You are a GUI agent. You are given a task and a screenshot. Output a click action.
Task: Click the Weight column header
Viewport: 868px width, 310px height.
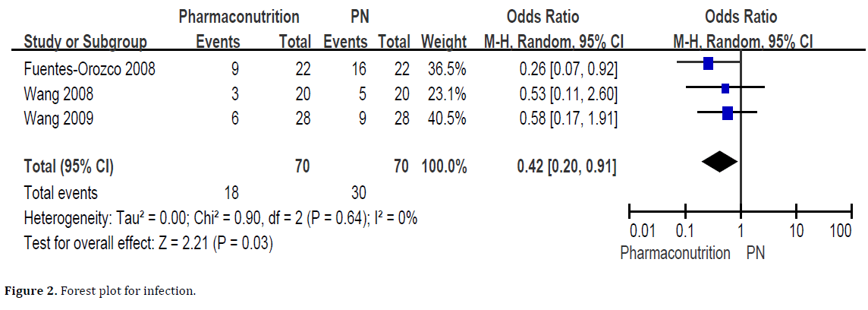pyautogui.click(x=444, y=42)
